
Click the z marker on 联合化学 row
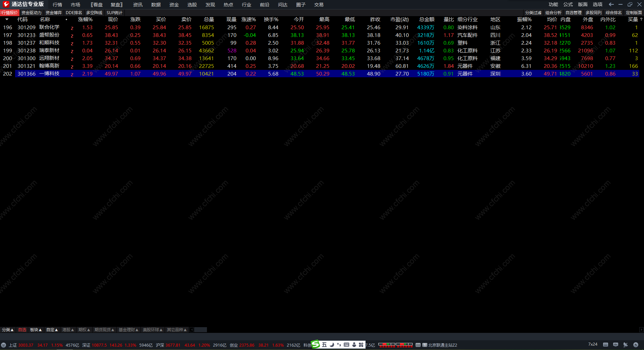72,28
